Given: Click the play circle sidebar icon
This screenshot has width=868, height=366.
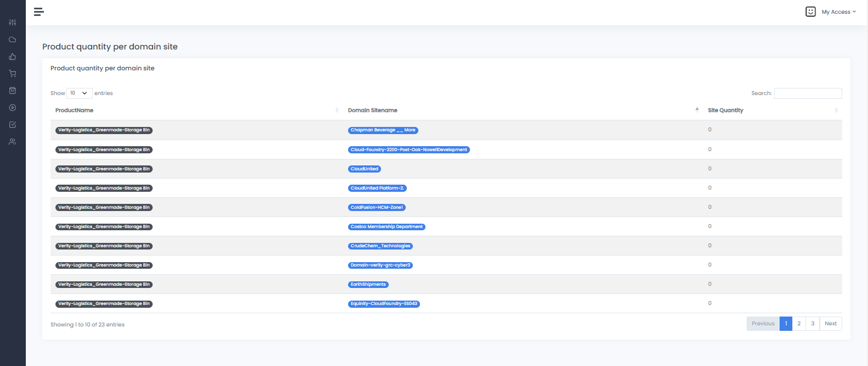Looking at the screenshot, I should coord(13,108).
